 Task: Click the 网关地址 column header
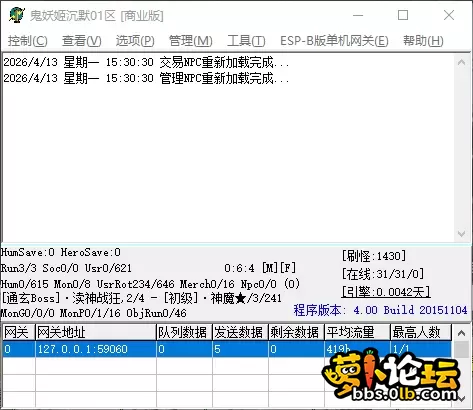coord(96,332)
